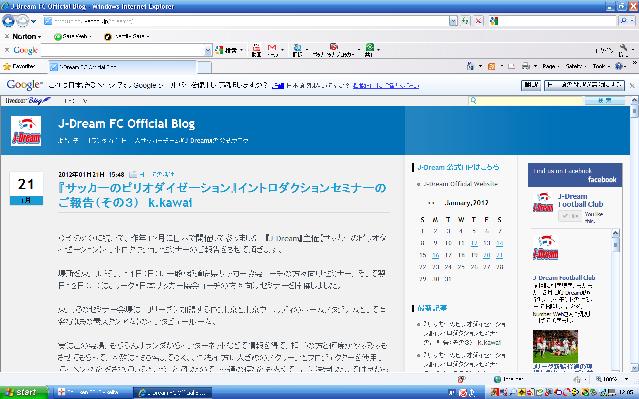Go to the previous month in the calendar
The width and height of the screenshot is (639, 399).
pos(431,203)
